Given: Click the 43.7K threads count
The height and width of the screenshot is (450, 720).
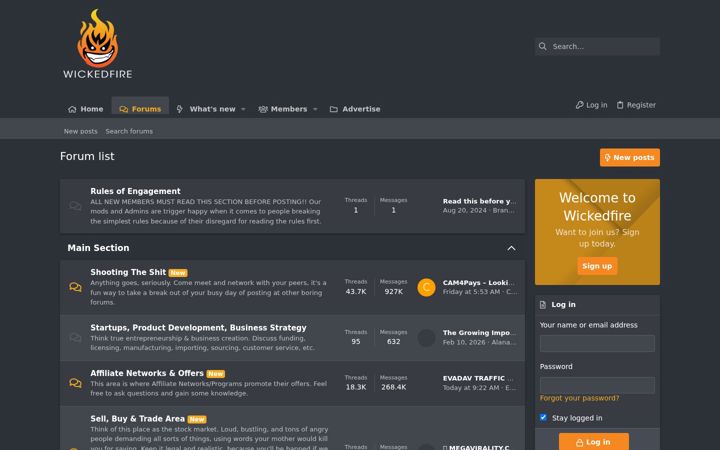Looking at the screenshot, I should tap(355, 292).
